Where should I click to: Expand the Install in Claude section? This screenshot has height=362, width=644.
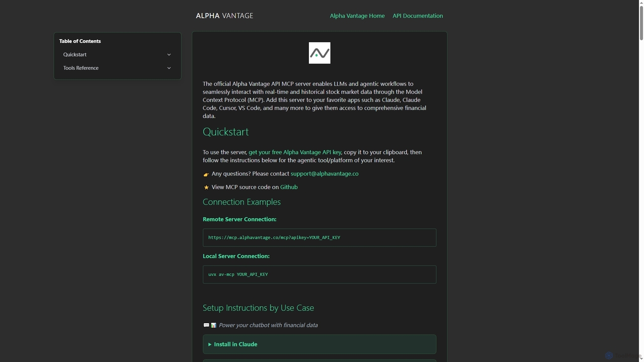(x=319, y=344)
